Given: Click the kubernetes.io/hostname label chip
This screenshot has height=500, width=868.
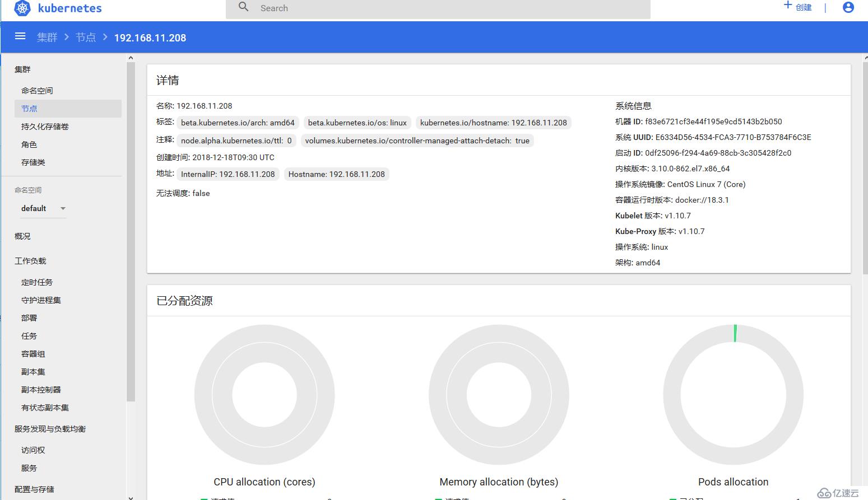Looking at the screenshot, I should 494,123.
